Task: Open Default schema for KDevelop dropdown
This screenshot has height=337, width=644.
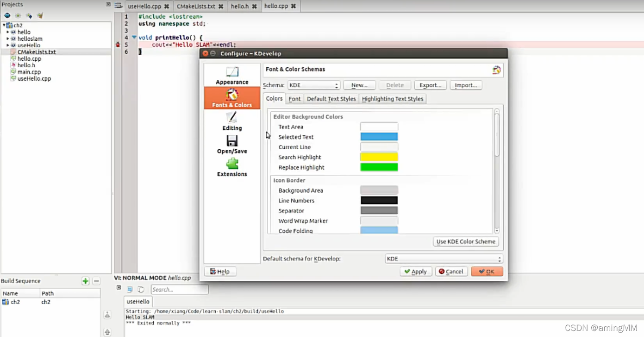Action: [444, 259]
